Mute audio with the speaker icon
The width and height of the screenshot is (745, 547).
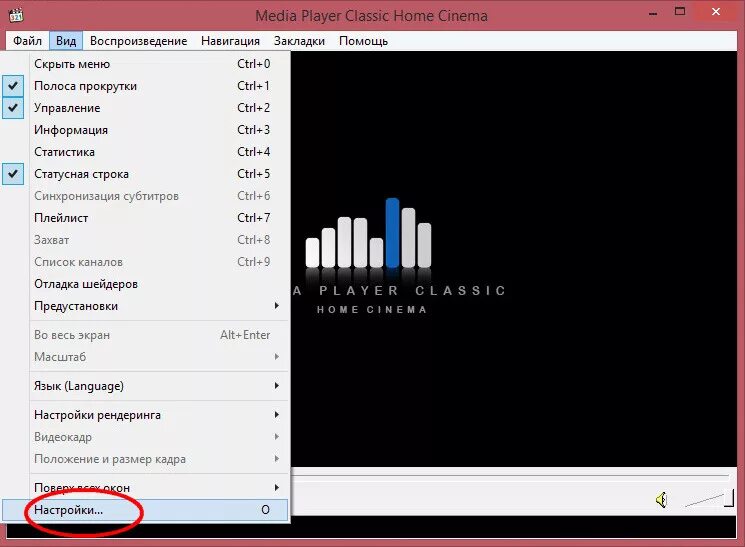pyautogui.click(x=661, y=499)
